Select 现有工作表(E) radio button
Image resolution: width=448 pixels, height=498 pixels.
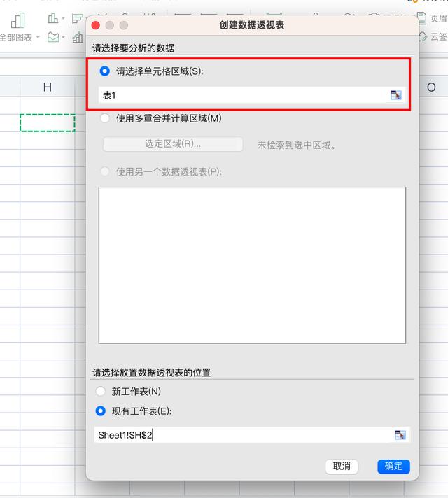[101, 411]
